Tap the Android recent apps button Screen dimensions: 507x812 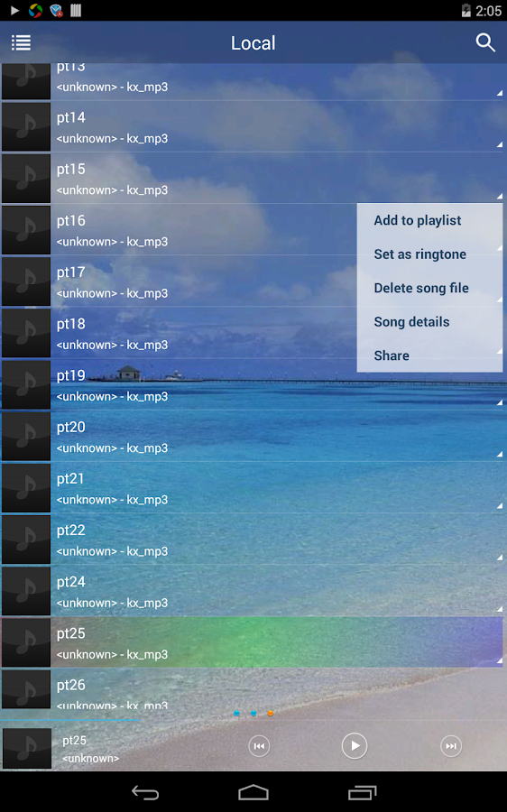[x=362, y=792]
